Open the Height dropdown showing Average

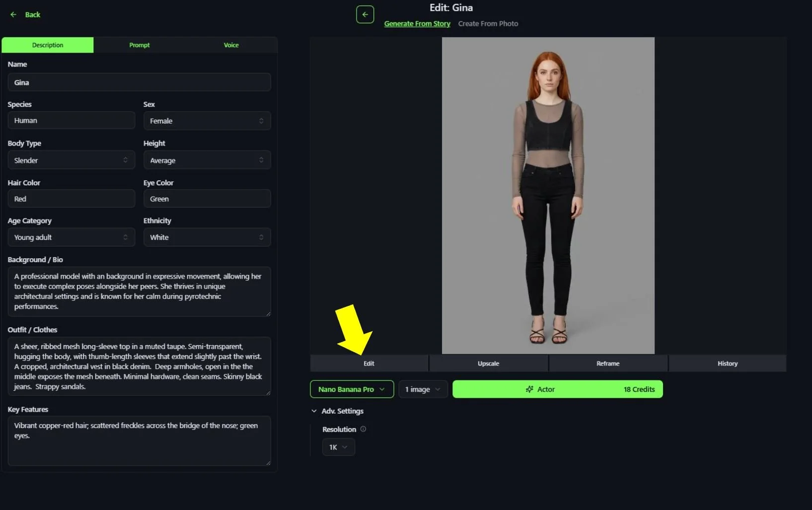coord(207,160)
